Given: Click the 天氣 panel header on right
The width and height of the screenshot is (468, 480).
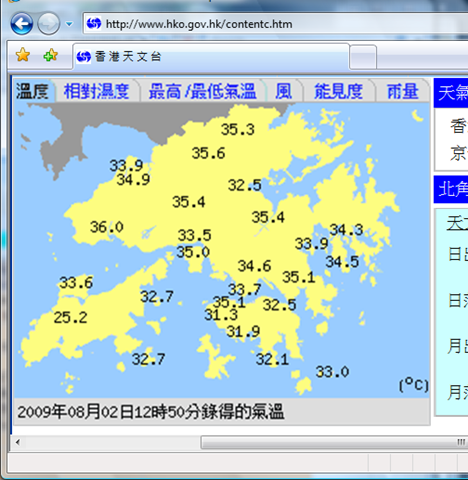Looking at the screenshot, I should 451,93.
